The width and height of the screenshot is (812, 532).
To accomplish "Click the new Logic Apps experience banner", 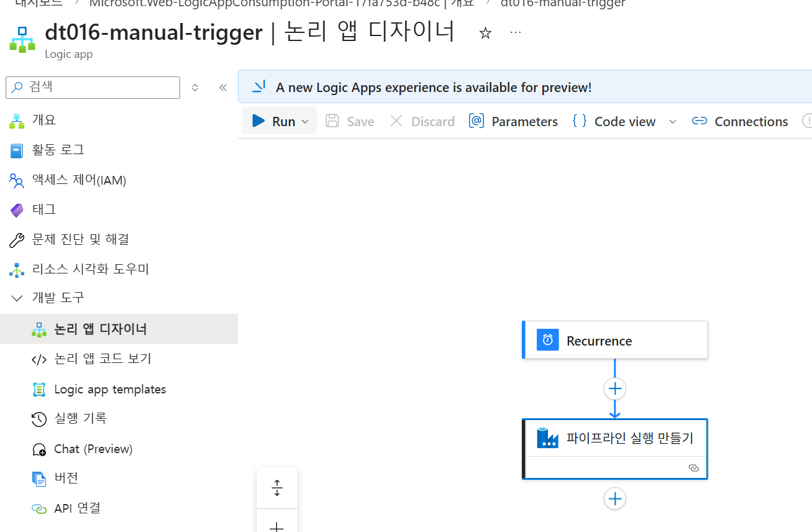I will point(525,86).
